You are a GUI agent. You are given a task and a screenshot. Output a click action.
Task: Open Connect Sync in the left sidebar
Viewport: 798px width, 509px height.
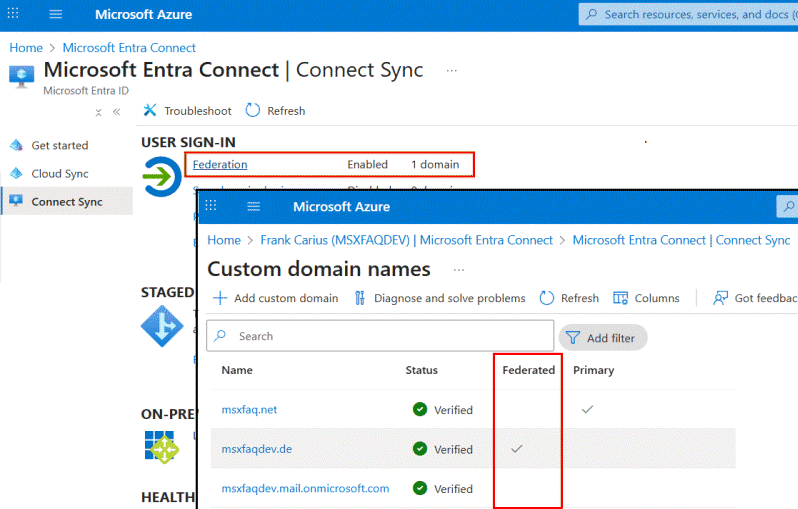(x=66, y=201)
